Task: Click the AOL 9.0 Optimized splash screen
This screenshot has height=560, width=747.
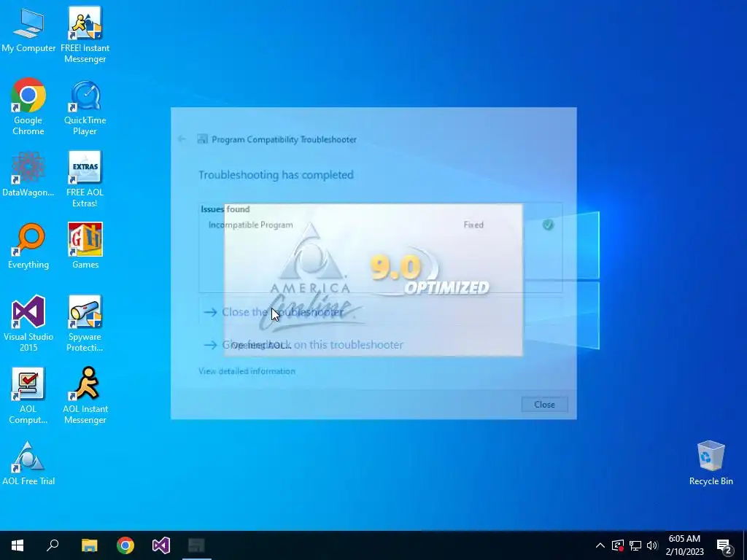Action: [x=373, y=280]
